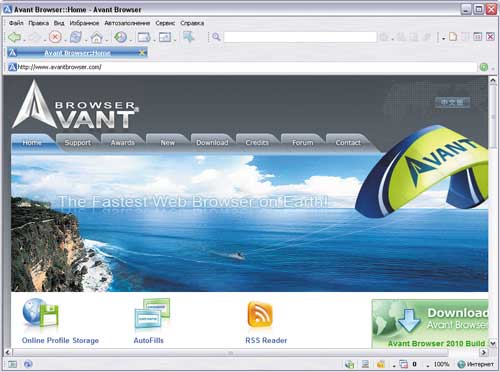Click the blue pin favorites icon
This screenshot has width=500, height=372.
tap(189, 37)
